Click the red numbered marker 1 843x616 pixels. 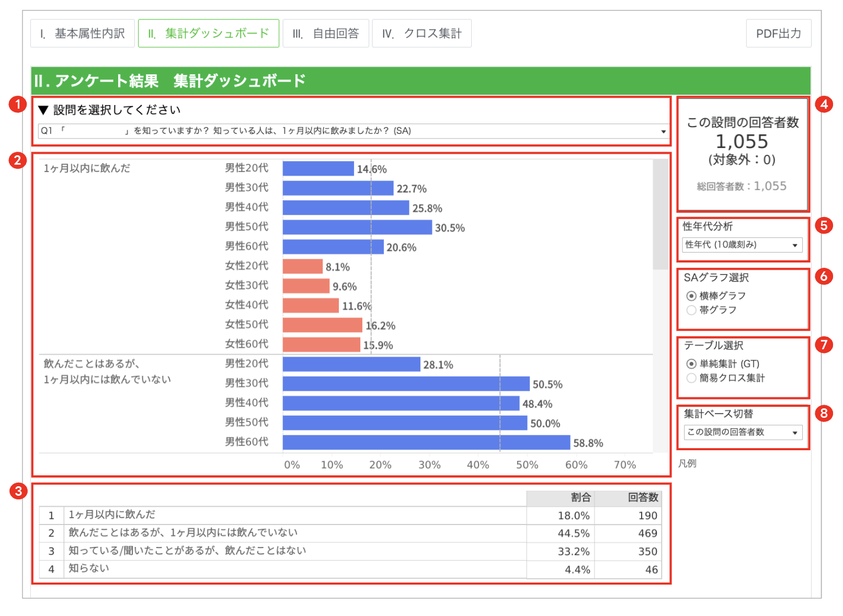[18, 104]
